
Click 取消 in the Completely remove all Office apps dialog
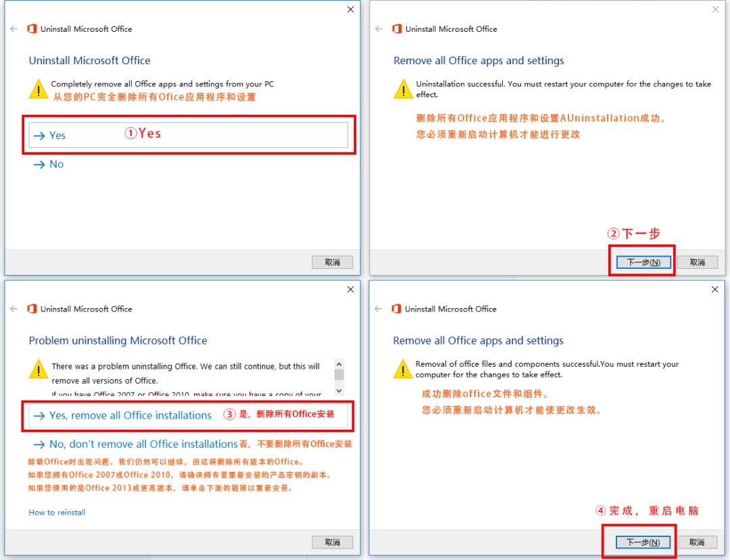[x=333, y=262]
